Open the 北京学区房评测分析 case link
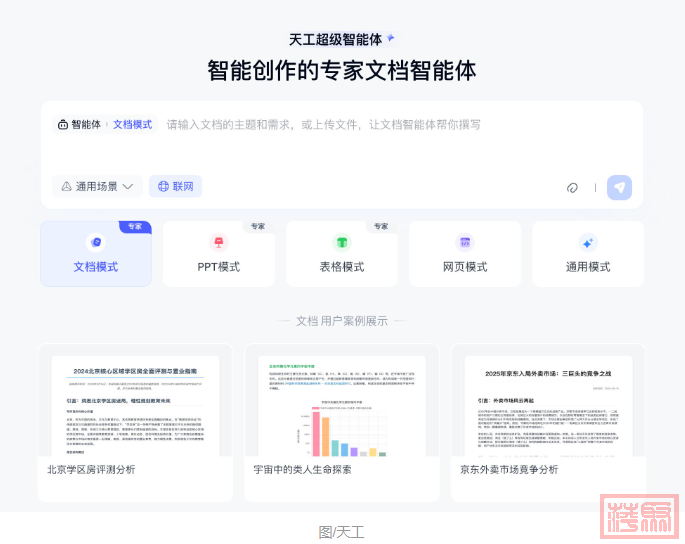This screenshot has height=544, width=685. coord(91,469)
